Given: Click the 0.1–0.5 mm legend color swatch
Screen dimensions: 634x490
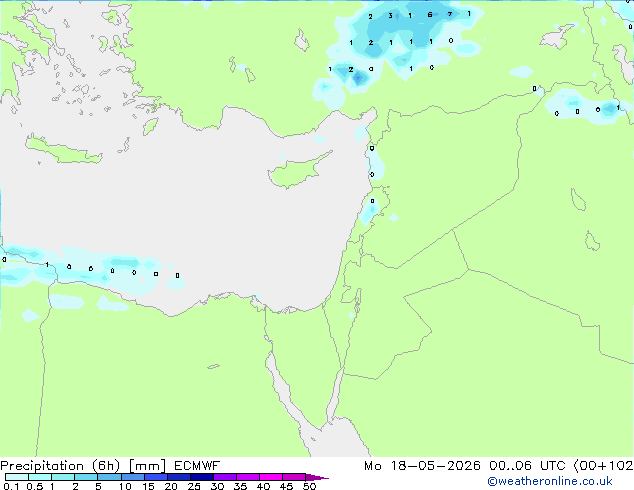Looking at the screenshot, I should click(17, 477).
